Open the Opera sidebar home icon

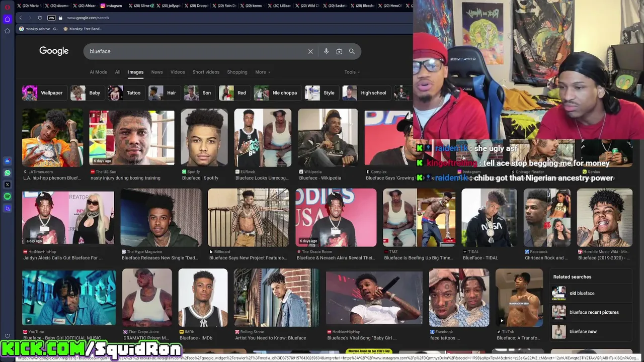coord(7,19)
